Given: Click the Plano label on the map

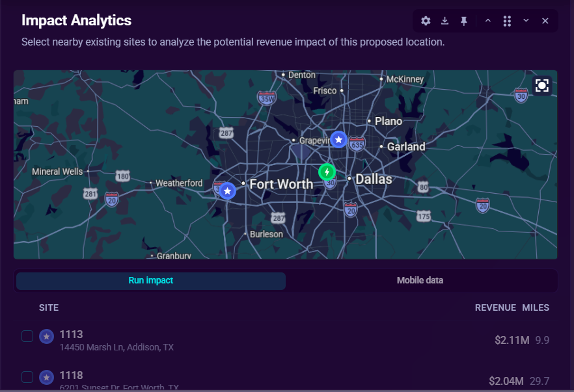Looking at the screenshot, I should (389, 121).
